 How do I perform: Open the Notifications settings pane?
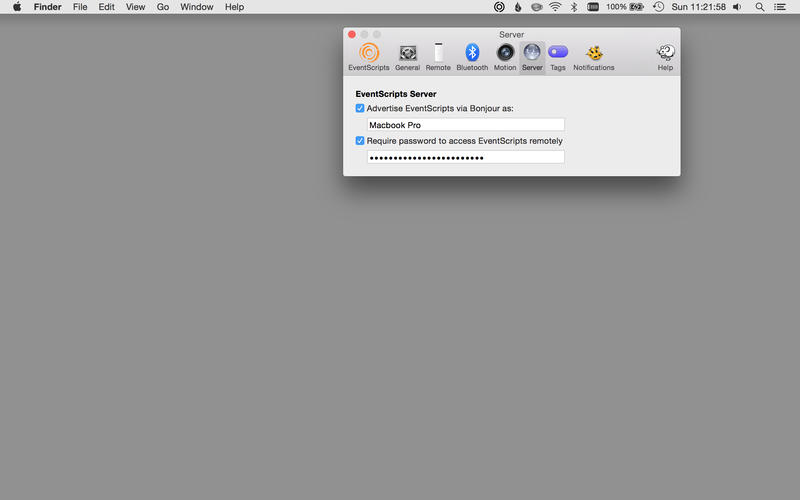pos(594,56)
